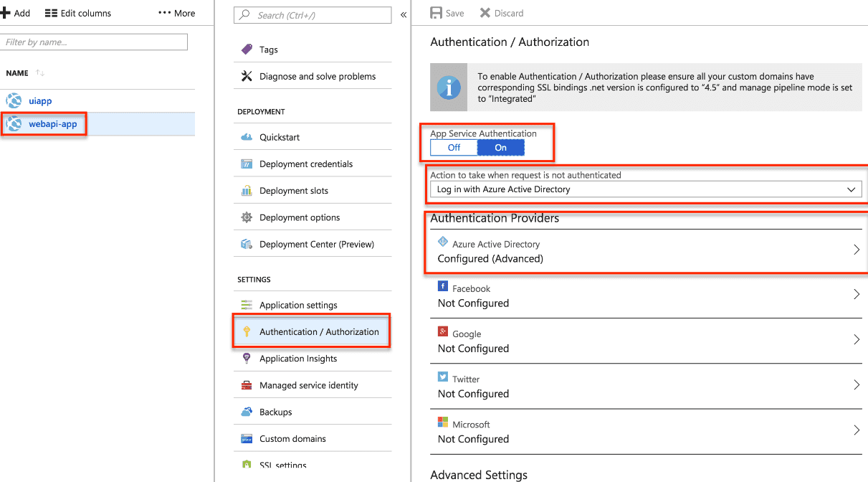The width and height of the screenshot is (868, 482).
Task: Open Diagnose and solve problems wrench icon
Action: coord(247,76)
